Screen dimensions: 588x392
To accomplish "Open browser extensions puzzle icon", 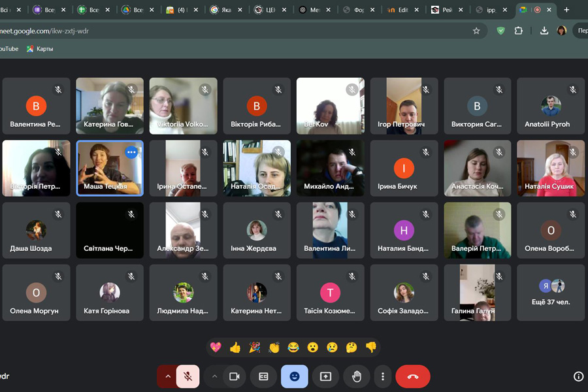I will tap(519, 31).
